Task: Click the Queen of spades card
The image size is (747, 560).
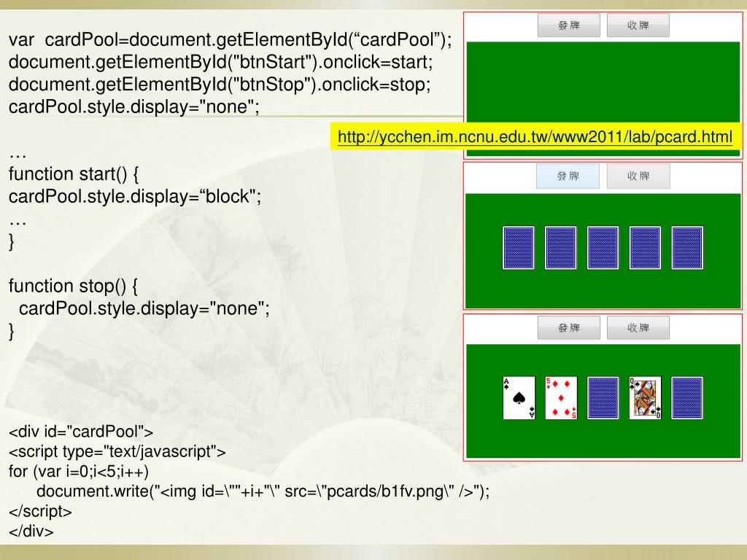Action: (645, 398)
